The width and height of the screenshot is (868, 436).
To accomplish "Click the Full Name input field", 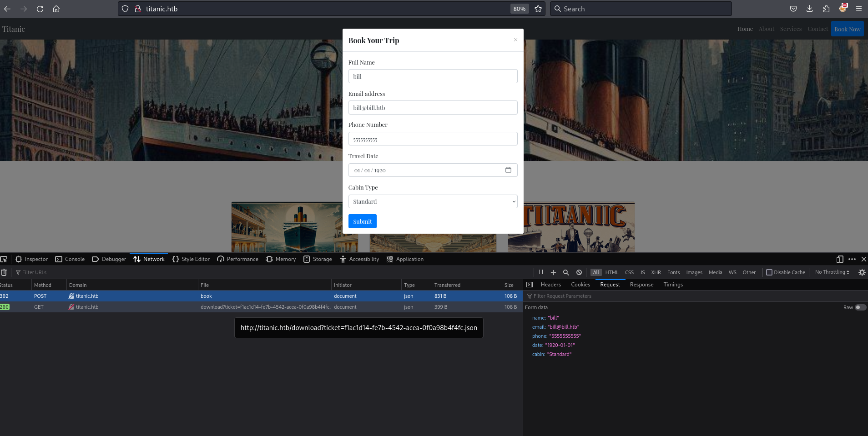I will pos(433,76).
